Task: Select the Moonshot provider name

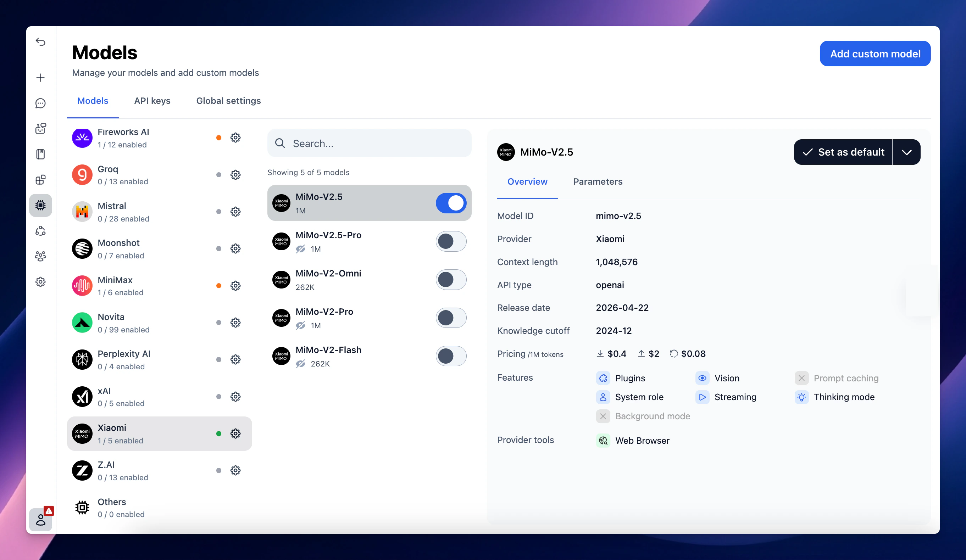Action: tap(118, 243)
